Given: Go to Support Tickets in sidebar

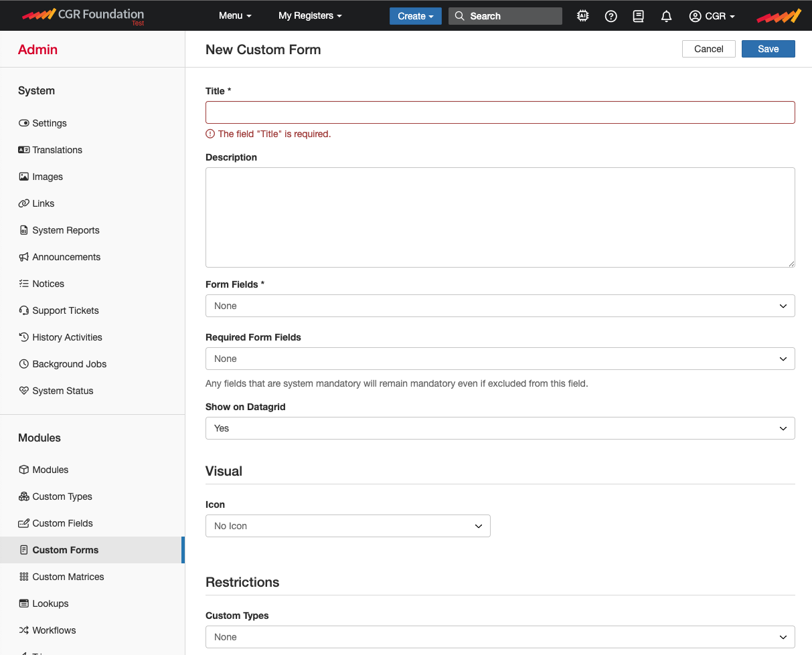Looking at the screenshot, I should pyautogui.click(x=66, y=310).
